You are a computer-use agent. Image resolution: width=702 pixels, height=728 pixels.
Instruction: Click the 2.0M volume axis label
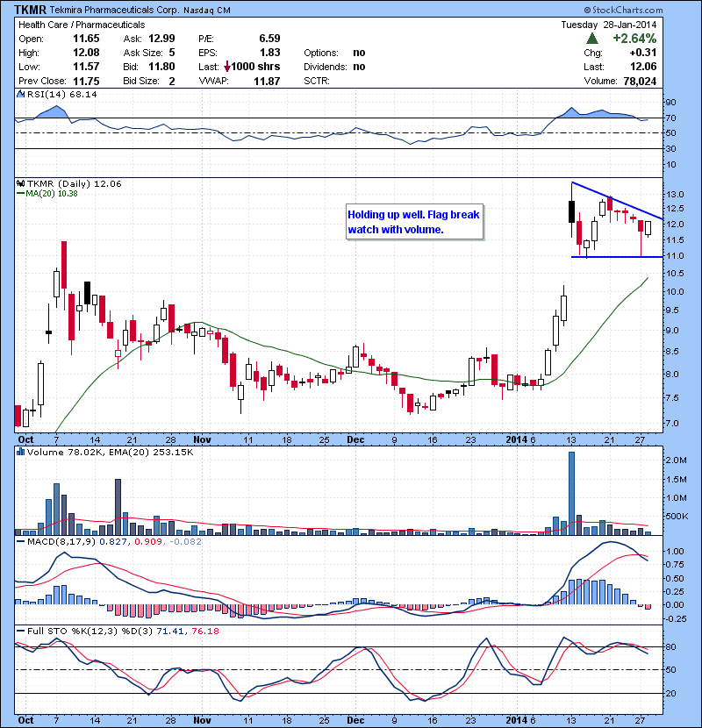[x=676, y=460]
